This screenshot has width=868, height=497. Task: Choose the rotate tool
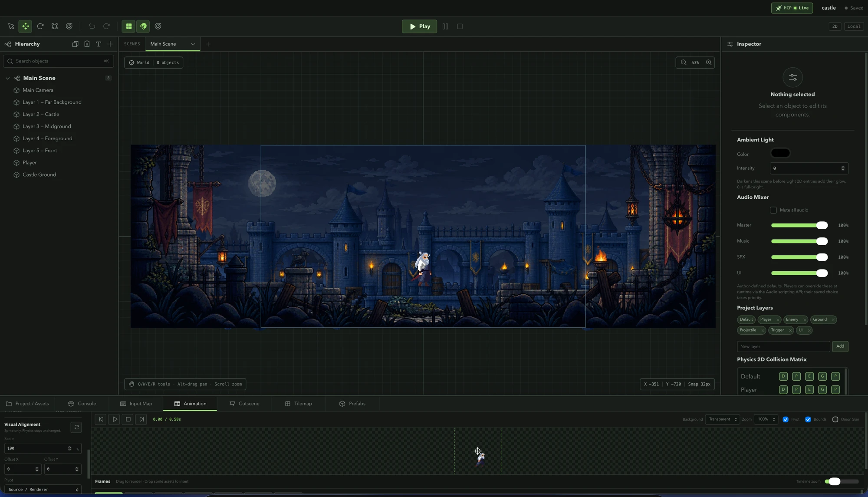click(40, 26)
